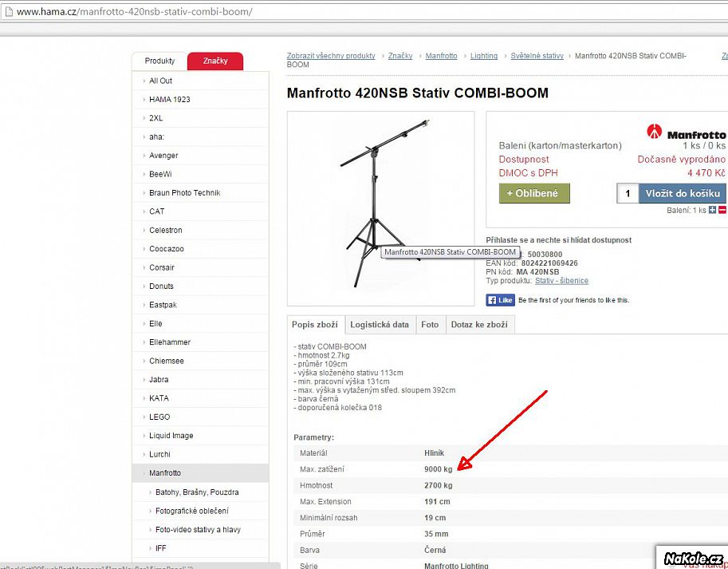Viewport: 728px width, 569px height.
Task: Open Fotografické oblečení subcategory
Action: point(192,511)
